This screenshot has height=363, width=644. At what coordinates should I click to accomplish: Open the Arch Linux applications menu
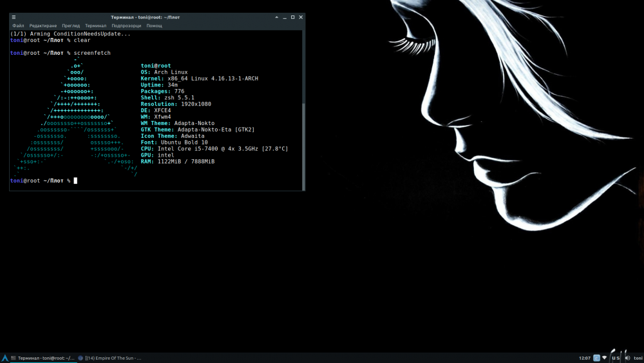coord(5,358)
